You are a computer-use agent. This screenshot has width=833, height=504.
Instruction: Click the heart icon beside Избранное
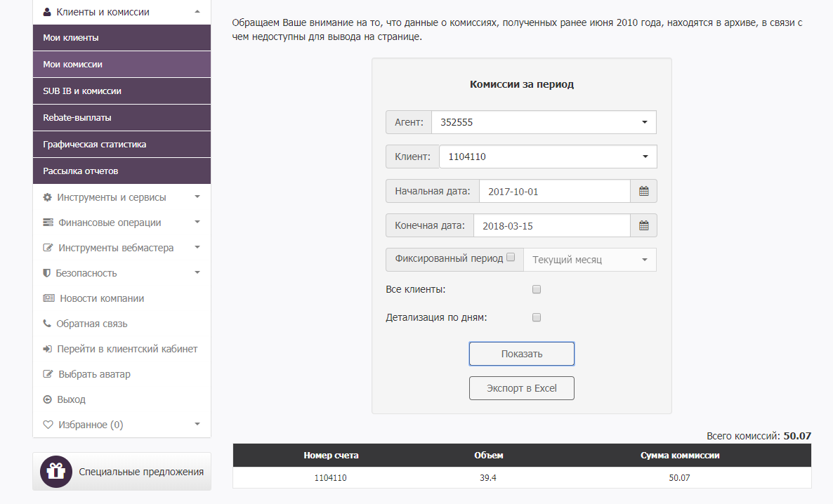(48, 425)
